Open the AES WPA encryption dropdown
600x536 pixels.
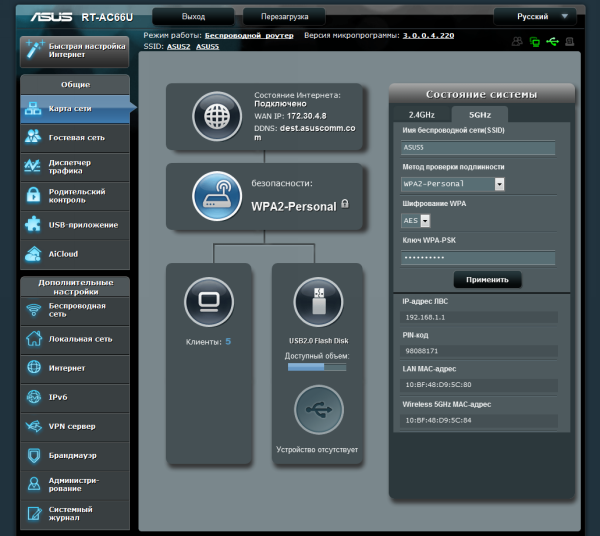[x=416, y=221]
